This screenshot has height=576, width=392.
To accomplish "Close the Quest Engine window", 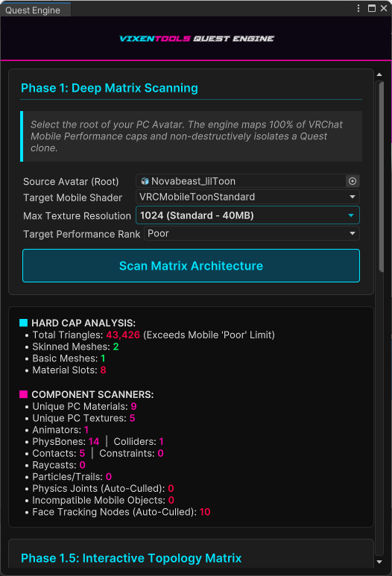I will pyautogui.click(x=384, y=8).
